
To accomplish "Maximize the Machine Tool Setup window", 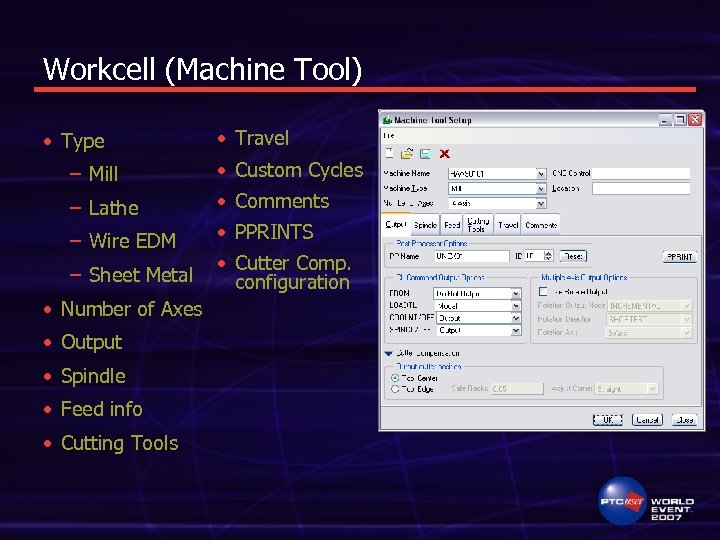I will click(680, 120).
